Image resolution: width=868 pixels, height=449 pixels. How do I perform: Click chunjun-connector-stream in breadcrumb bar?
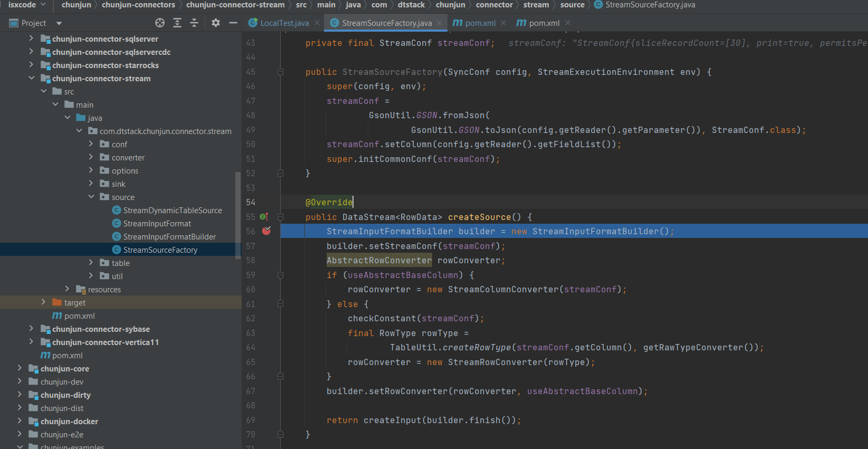[235, 5]
